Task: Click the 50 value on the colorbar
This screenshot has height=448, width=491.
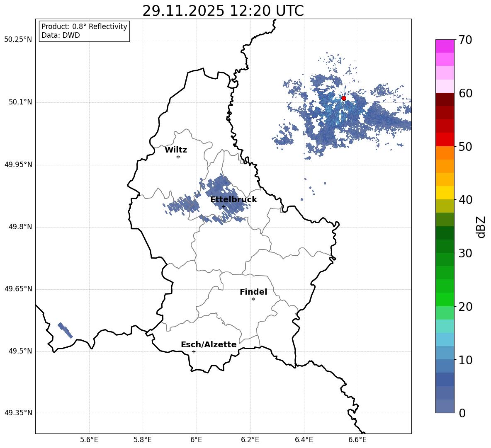Action: pyautogui.click(x=465, y=146)
